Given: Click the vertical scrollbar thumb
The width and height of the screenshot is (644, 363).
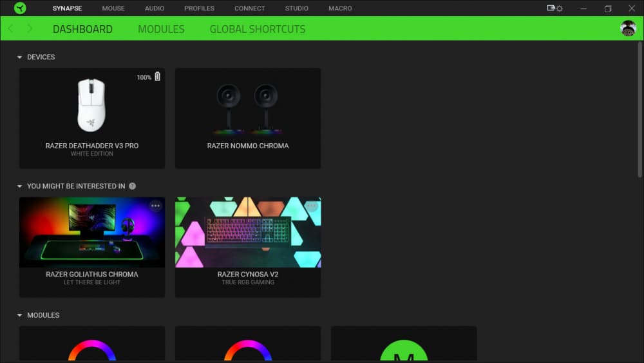Looking at the screenshot, I should click(x=639, y=110).
